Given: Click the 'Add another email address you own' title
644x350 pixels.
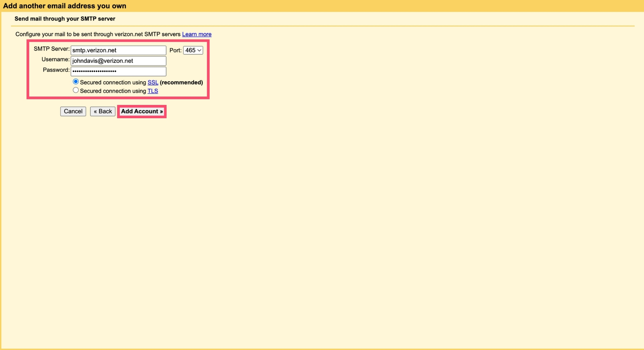Looking at the screenshot, I should pos(65,6).
